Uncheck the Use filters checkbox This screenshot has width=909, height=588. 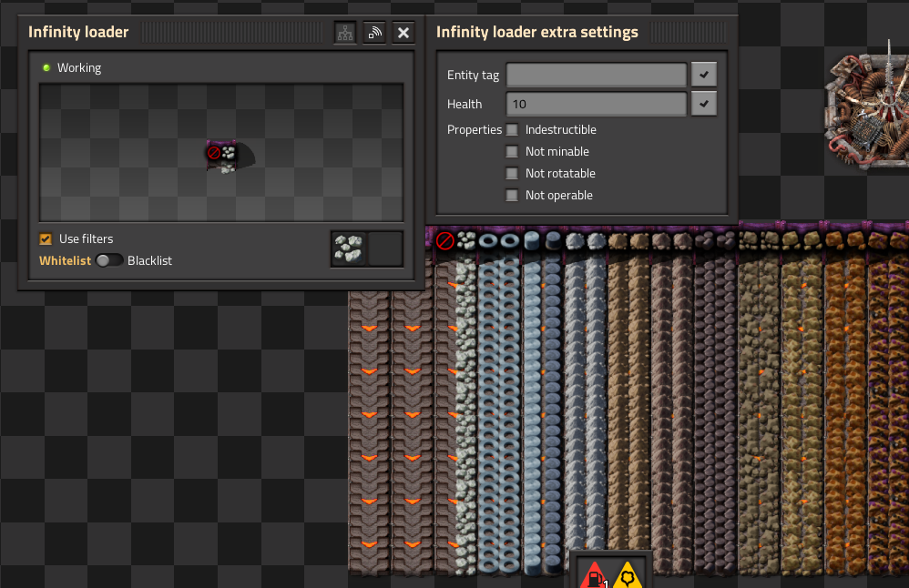(46, 239)
